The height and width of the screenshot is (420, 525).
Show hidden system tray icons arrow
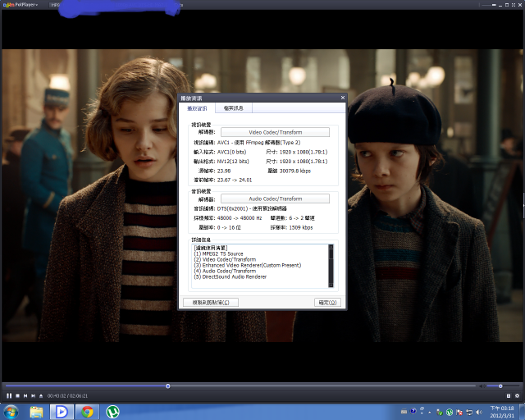[x=430, y=413]
